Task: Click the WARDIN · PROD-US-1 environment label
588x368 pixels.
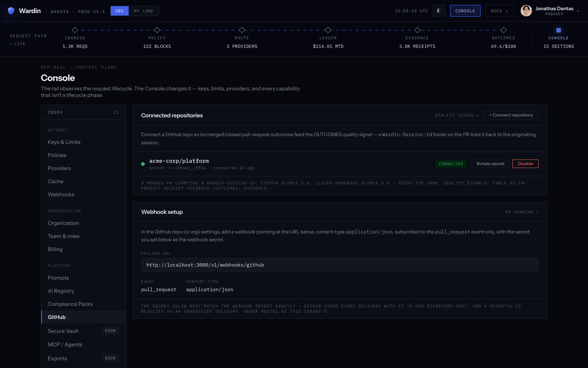Action: [x=78, y=12]
